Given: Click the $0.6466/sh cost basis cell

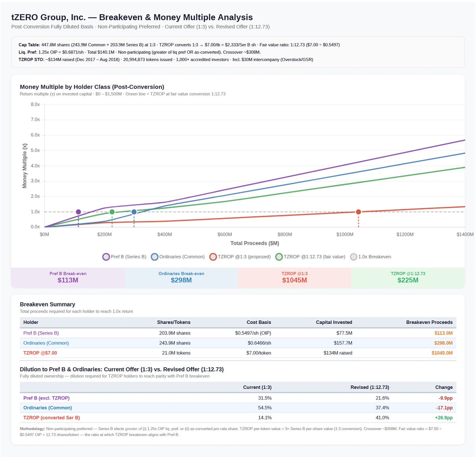Looking at the screenshot, I should [x=259, y=343].
